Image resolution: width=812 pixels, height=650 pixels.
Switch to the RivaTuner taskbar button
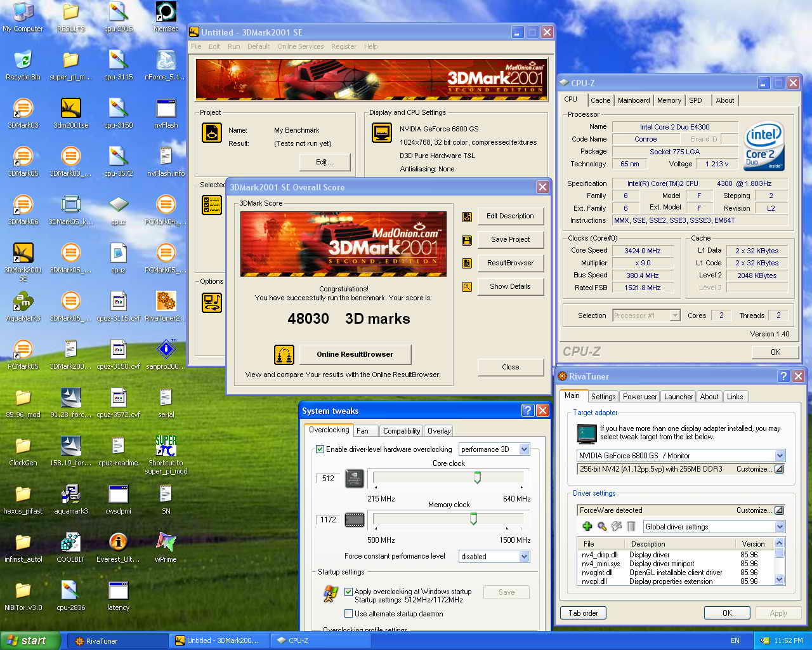[118, 640]
